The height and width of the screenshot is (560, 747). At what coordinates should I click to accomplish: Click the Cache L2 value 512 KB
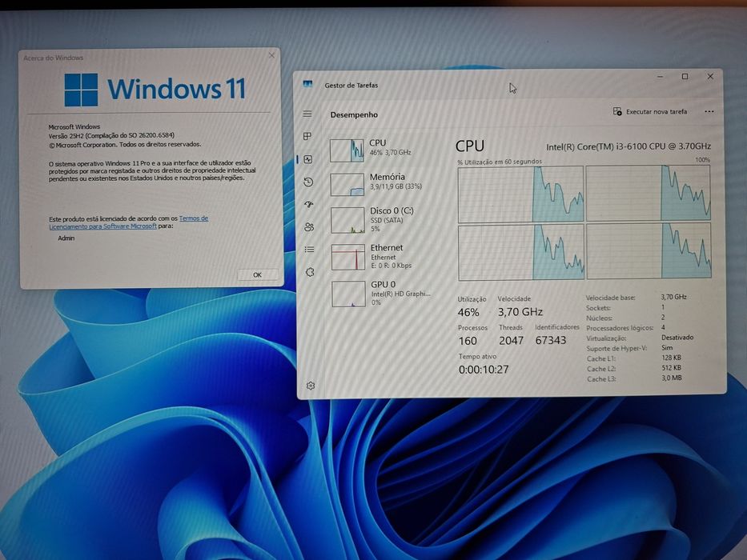(672, 368)
